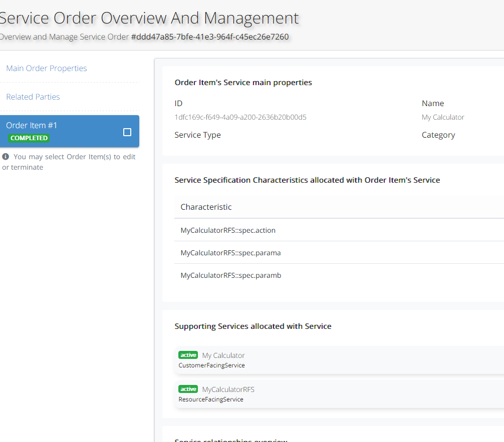The width and height of the screenshot is (504, 442).
Task: Open MyCalculatorRFS supporting service
Action: (228, 389)
